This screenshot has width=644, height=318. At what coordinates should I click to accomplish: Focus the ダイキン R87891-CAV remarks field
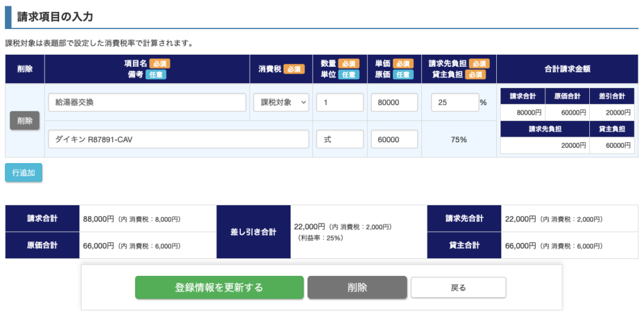(178, 139)
